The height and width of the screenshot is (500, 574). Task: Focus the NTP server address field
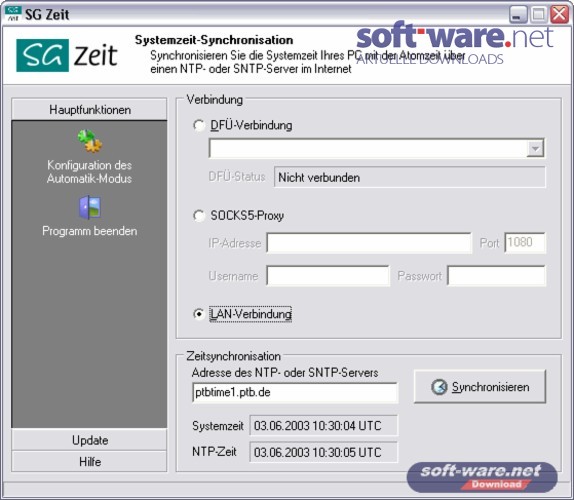[x=295, y=392]
